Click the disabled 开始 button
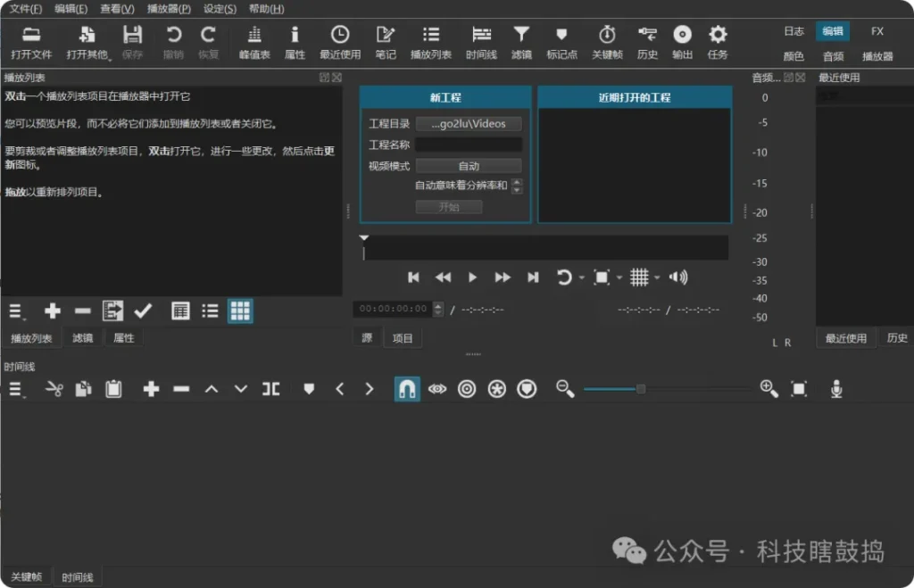 tap(449, 207)
